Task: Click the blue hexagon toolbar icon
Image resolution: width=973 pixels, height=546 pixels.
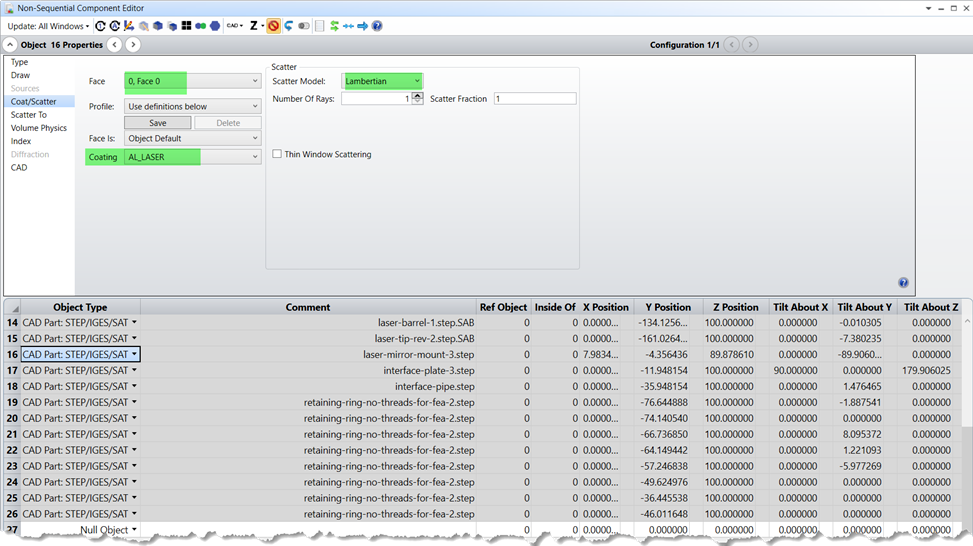Action: [x=215, y=25]
